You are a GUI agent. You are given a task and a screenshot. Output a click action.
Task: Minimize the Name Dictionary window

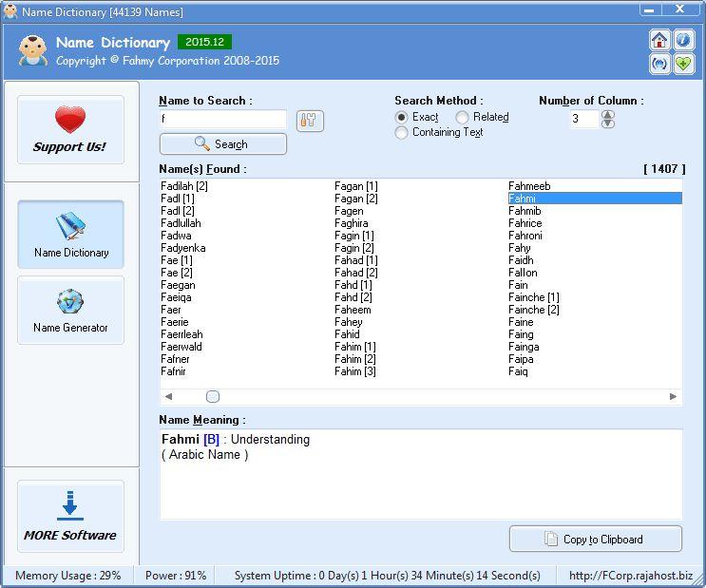pyautogui.click(x=650, y=9)
